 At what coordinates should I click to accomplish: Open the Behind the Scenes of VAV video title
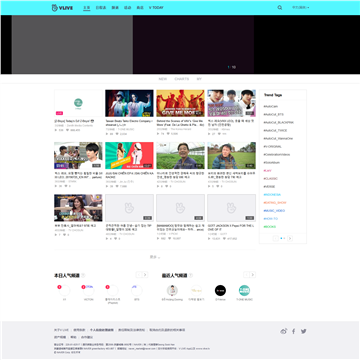(180, 123)
